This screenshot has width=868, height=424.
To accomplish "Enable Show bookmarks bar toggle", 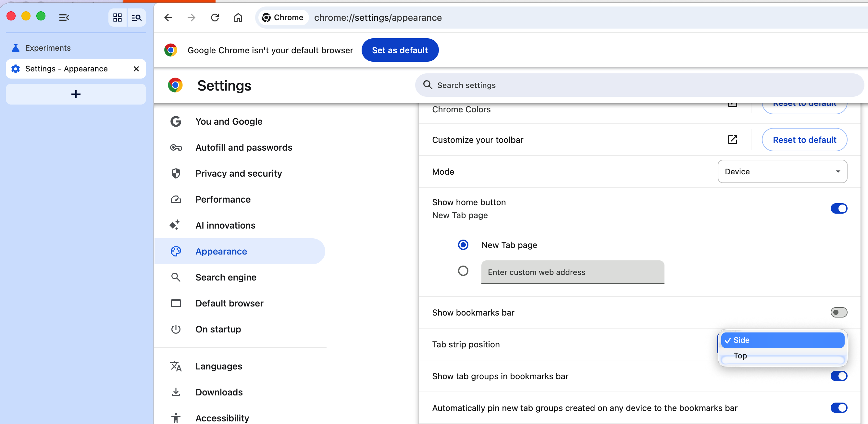I will 838,312.
